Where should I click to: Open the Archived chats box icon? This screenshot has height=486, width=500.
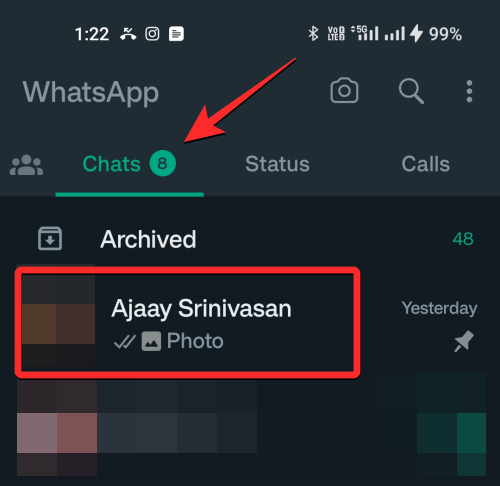(50, 238)
